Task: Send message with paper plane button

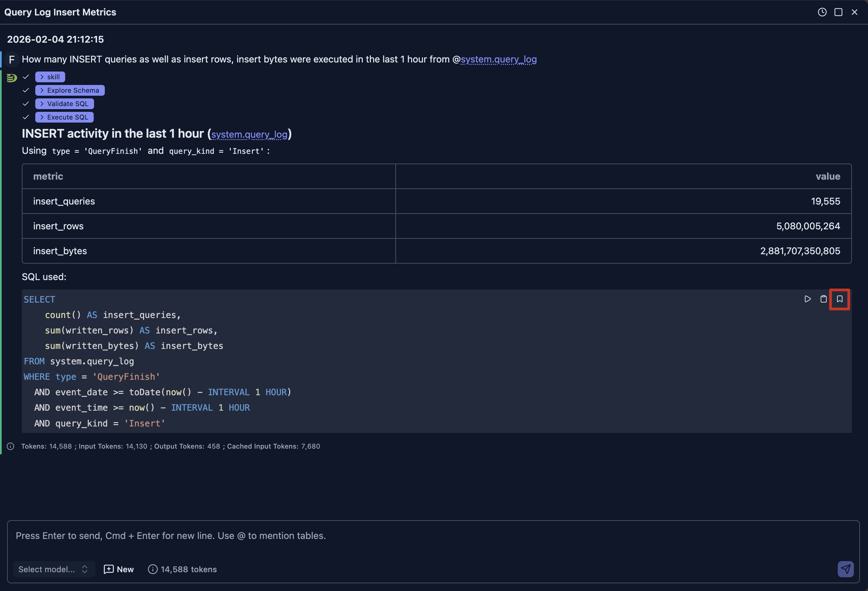Action: (x=845, y=569)
